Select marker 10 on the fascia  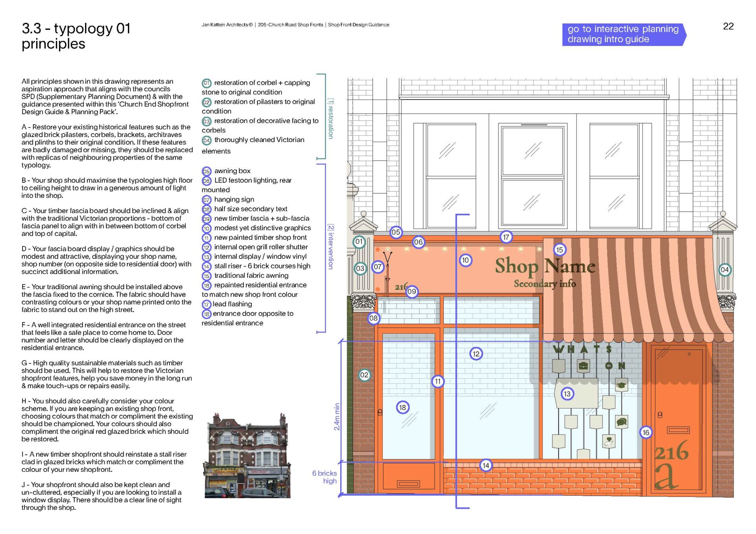(465, 260)
